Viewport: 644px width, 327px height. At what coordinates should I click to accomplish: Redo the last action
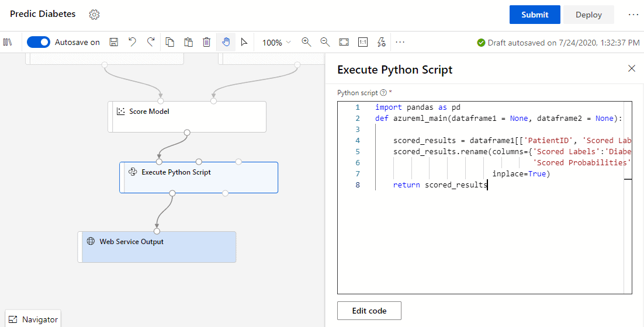(151, 42)
